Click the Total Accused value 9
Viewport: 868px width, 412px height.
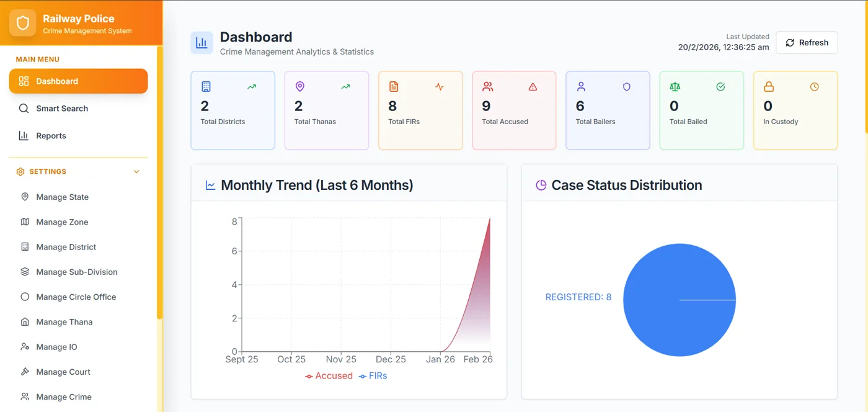(x=486, y=106)
